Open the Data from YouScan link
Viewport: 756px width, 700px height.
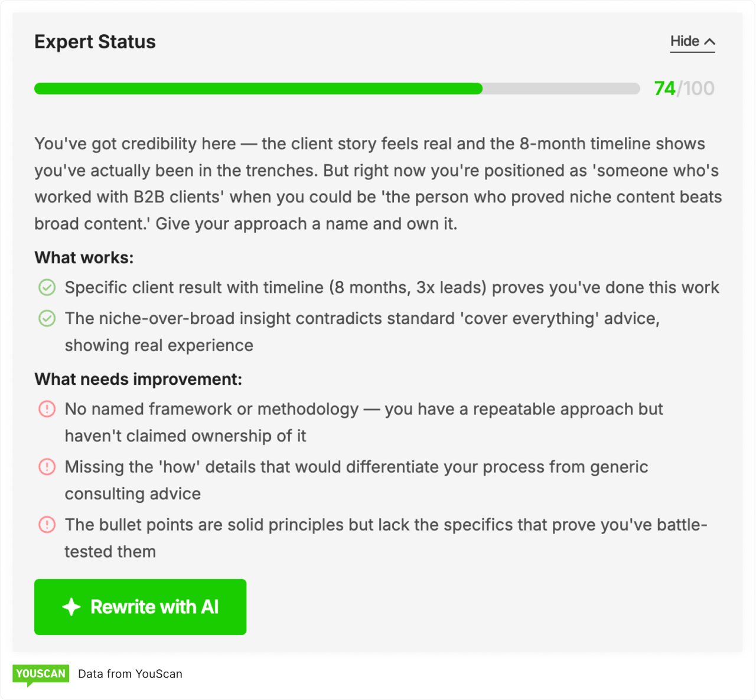[x=129, y=673]
